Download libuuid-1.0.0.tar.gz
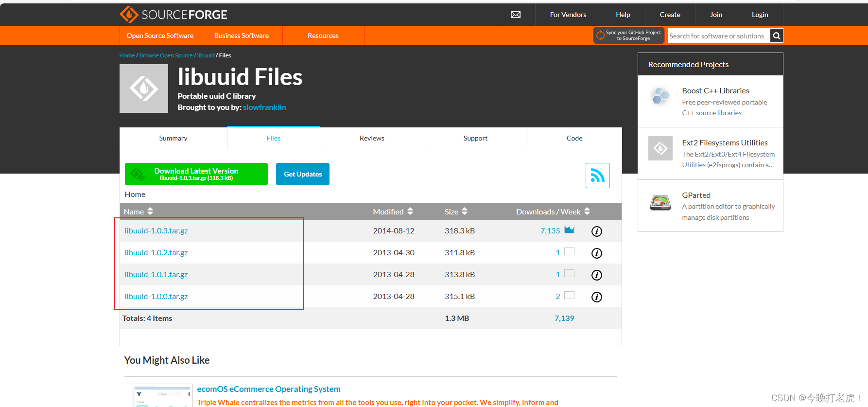The height and width of the screenshot is (407, 868). pos(156,296)
